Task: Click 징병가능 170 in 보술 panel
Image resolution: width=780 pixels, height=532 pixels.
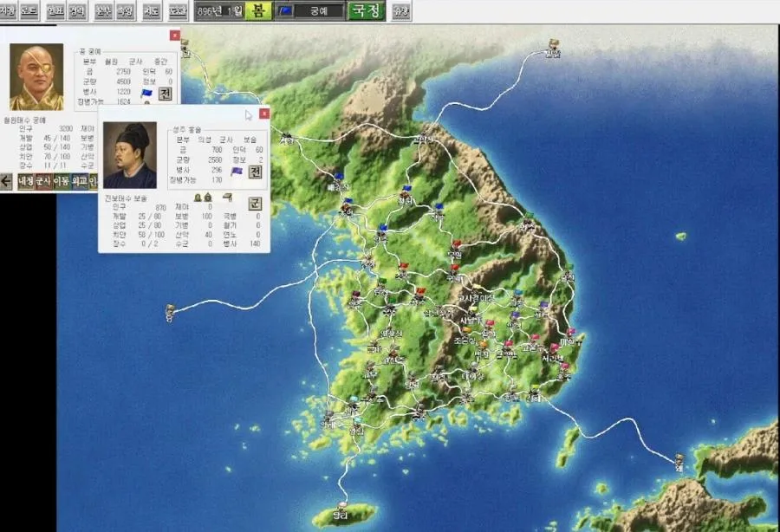Action: pos(196,179)
